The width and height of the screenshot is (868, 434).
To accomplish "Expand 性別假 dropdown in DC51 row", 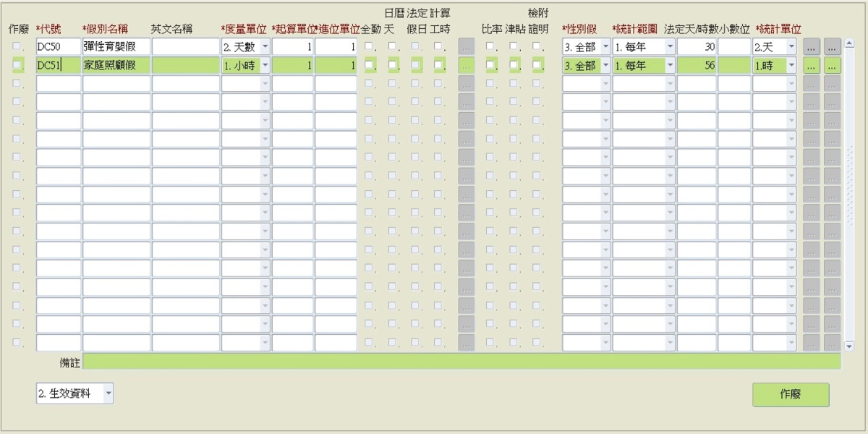I will click(x=605, y=66).
